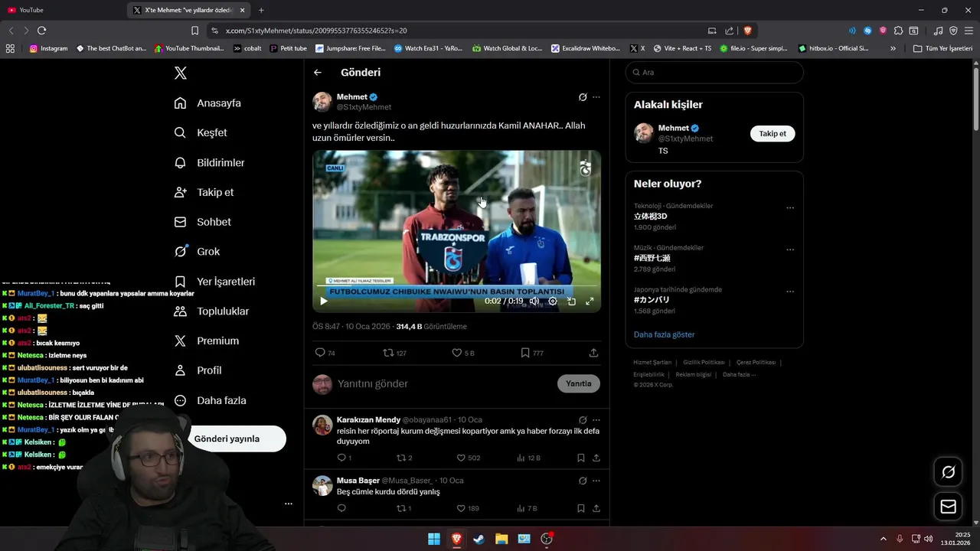The height and width of the screenshot is (551, 980).
Task: Open Keşfet search page
Action: point(201,132)
